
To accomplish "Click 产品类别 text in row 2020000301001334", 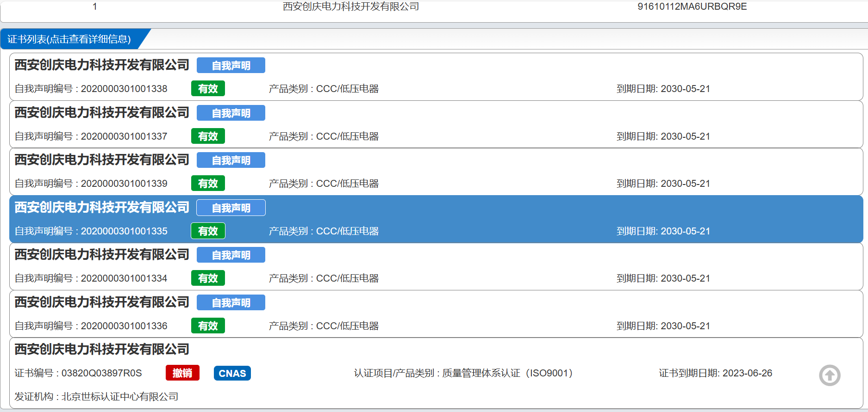I will (324, 278).
